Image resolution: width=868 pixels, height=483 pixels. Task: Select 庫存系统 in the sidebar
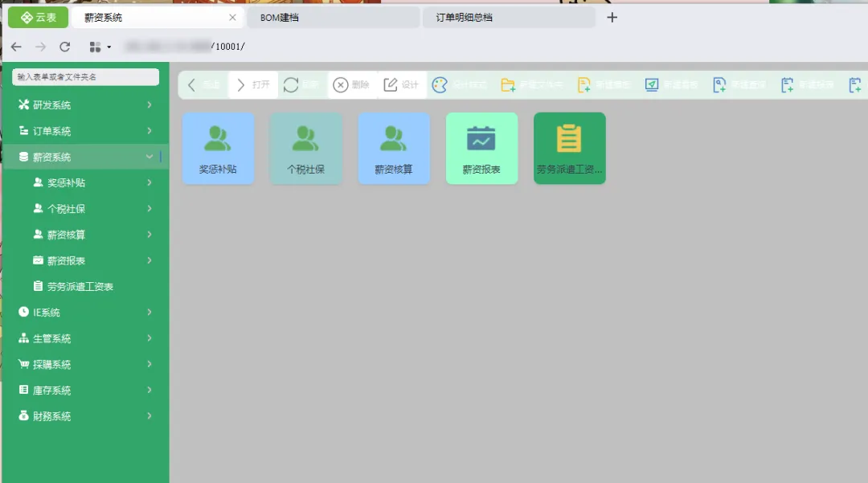[86, 390]
